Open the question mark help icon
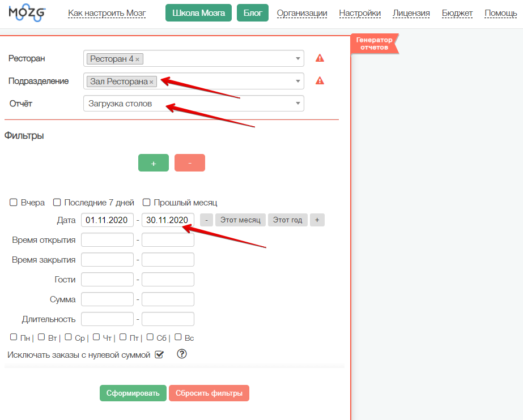 click(x=182, y=354)
